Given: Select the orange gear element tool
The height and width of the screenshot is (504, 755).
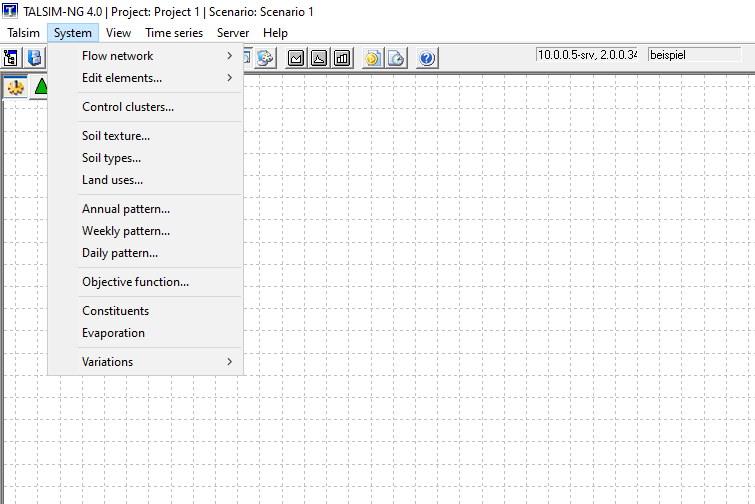Looking at the screenshot, I should click(x=16, y=87).
